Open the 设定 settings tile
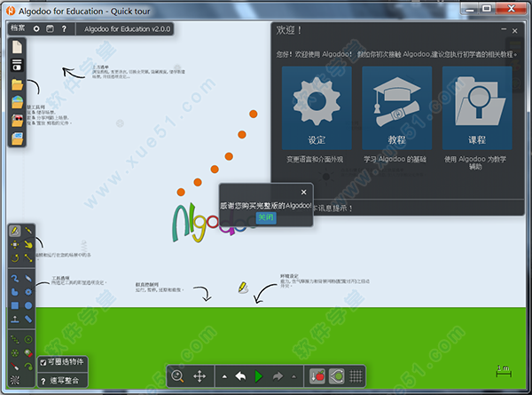The image size is (532, 395). click(x=317, y=108)
